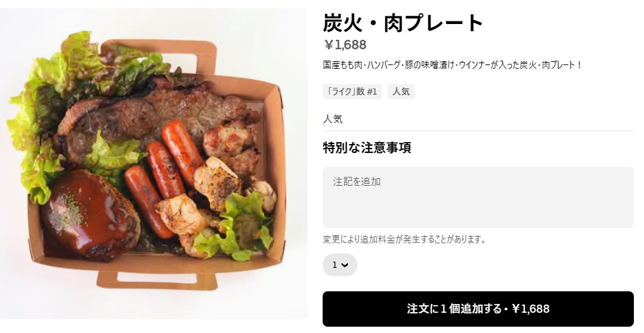Click the 注文に1個追加する button
This screenshot has height=333, width=644.
coord(478,309)
